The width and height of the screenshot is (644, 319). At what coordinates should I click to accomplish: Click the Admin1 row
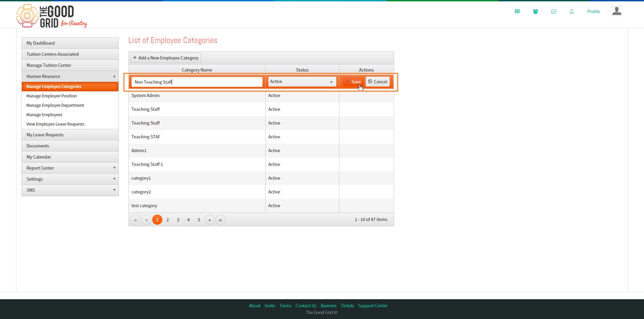[261, 151]
